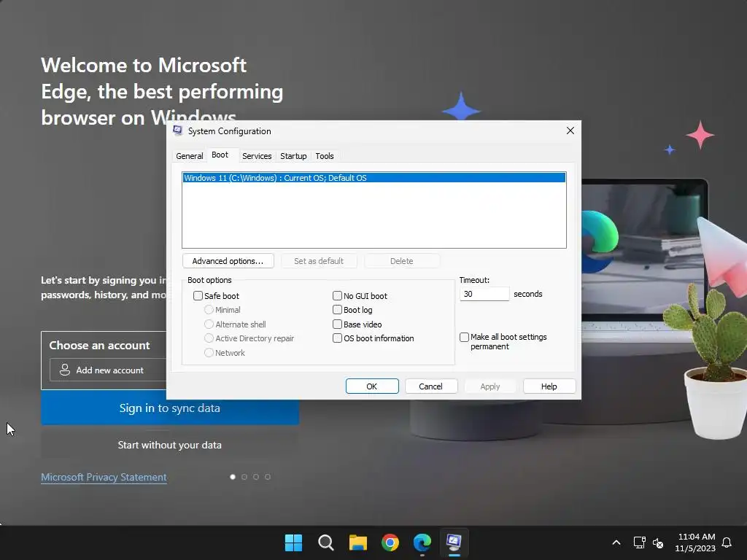Open Google Chrome from taskbar
Screen dimensions: 747x560
click(x=390, y=542)
